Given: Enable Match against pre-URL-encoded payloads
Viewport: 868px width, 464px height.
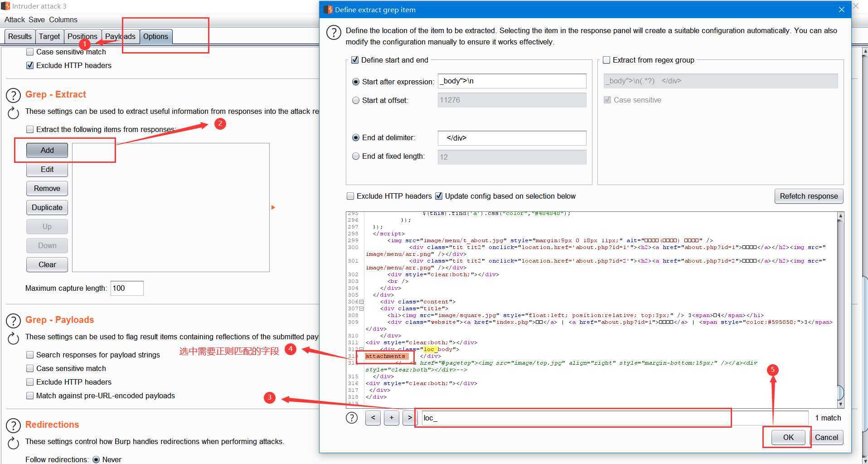Looking at the screenshot, I should click(30, 396).
